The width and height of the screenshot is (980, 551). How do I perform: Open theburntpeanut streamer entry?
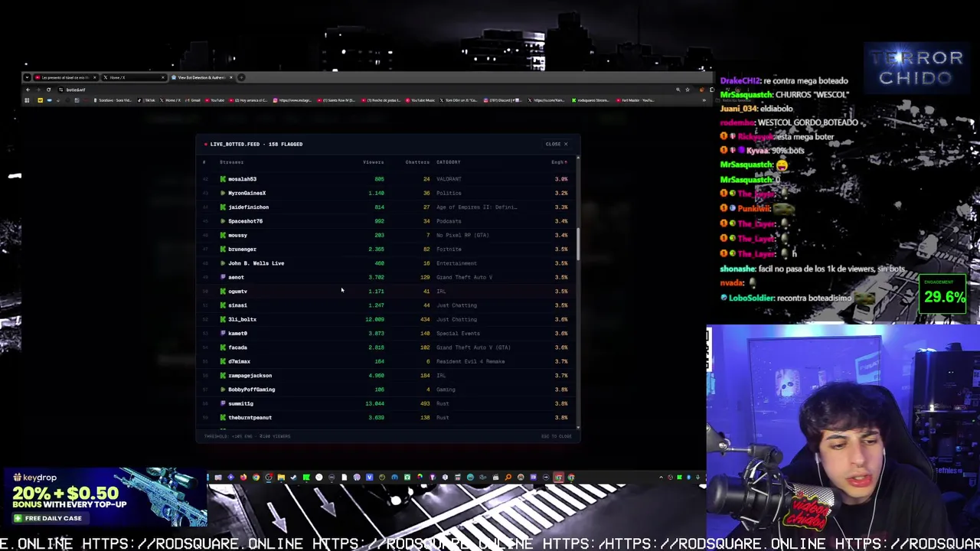click(250, 418)
